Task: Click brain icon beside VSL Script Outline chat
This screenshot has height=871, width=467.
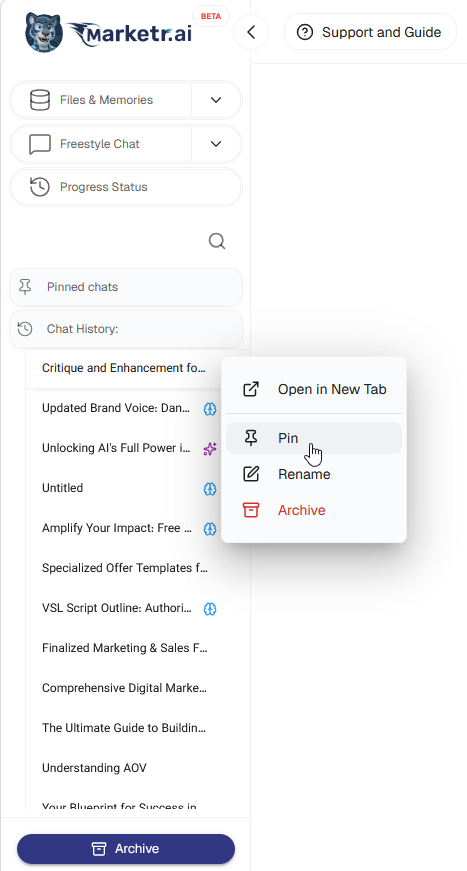Action: (209, 609)
